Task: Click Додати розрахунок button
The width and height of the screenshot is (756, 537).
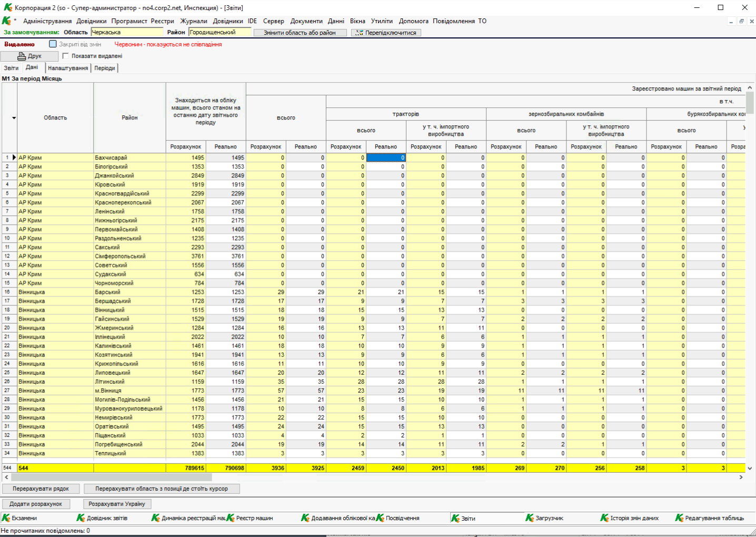Action: [x=36, y=504]
